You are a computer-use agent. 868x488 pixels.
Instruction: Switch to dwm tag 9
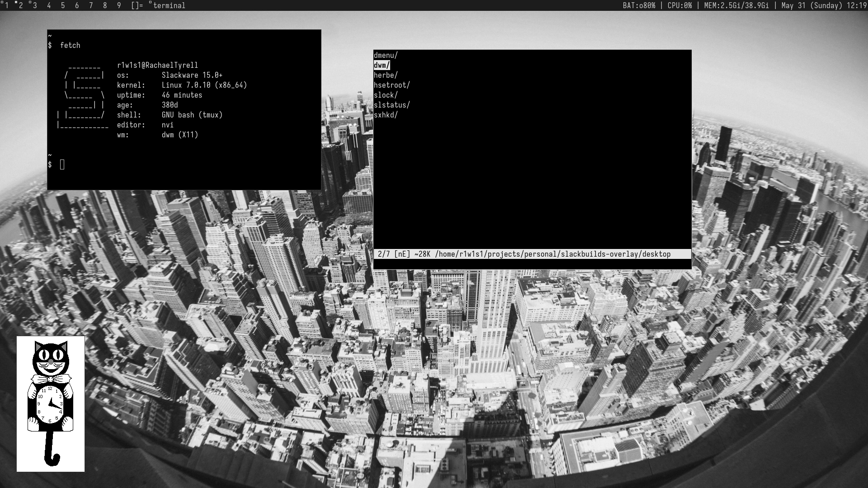click(119, 5)
